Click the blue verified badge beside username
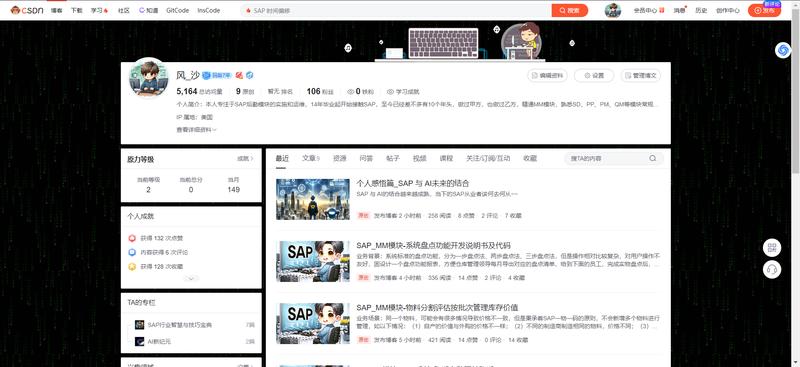 click(249, 76)
